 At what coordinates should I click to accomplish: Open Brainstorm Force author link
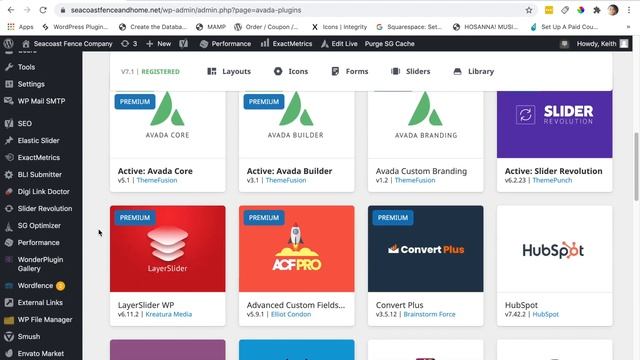pos(429,314)
